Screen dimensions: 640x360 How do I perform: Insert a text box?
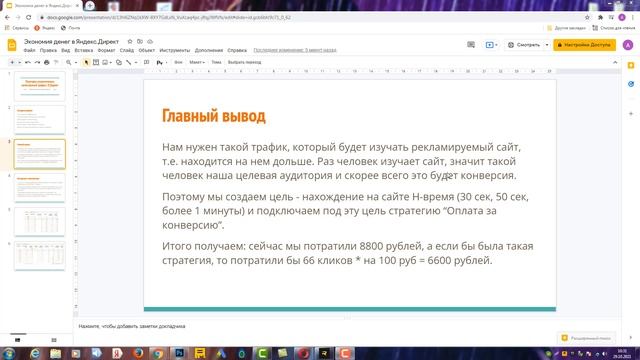coord(96,62)
